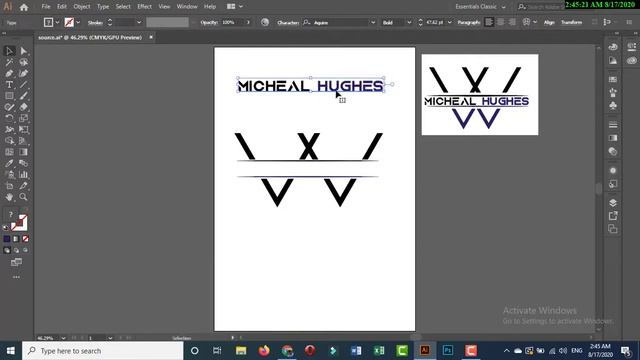The width and height of the screenshot is (640, 360).
Task: Select the Perspective Grid tool
Action: click(x=23, y=141)
